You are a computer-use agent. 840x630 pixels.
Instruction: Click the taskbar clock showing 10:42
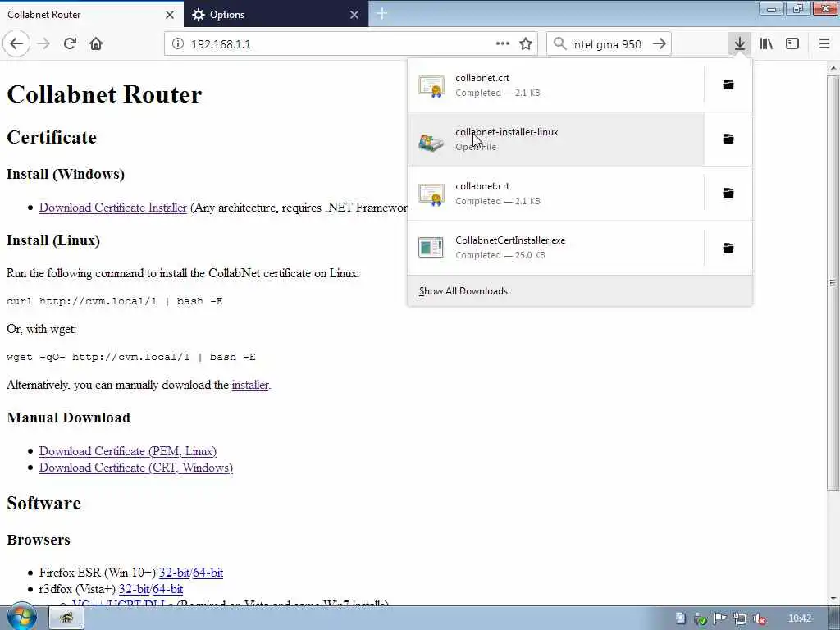tap(800, 619)
